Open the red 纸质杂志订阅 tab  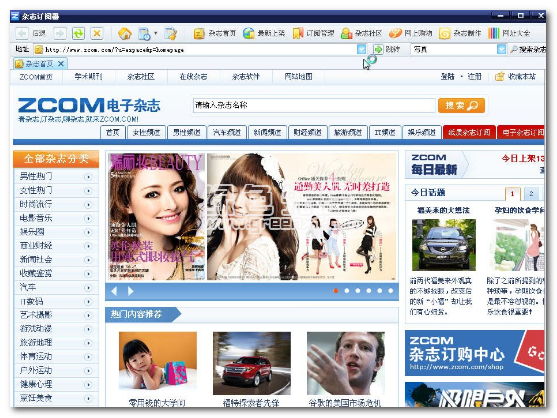469,132
